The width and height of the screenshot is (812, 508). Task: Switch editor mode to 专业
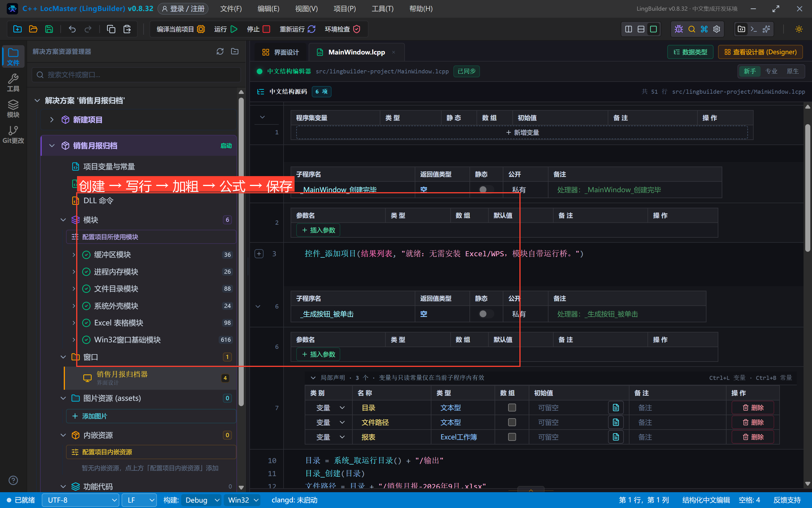click(771, 71)
